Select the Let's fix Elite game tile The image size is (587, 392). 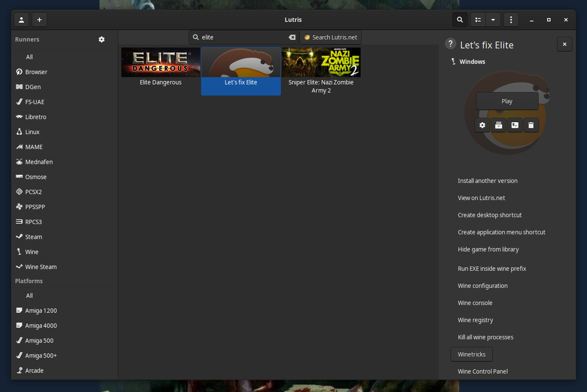(x=241, y=71)
